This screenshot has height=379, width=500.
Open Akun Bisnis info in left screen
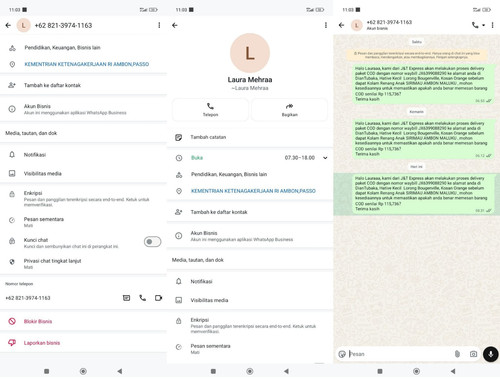83,109
